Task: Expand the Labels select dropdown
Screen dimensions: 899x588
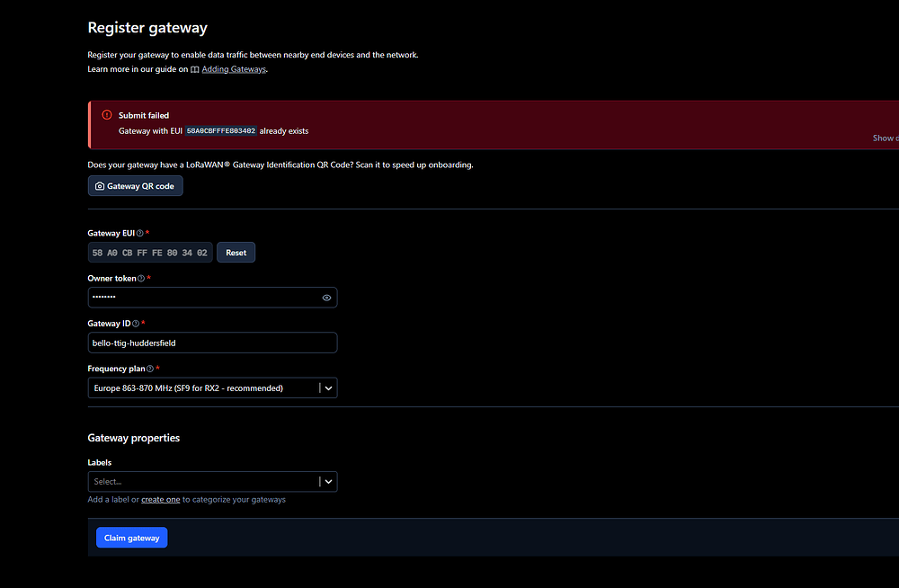Action: 328,482
